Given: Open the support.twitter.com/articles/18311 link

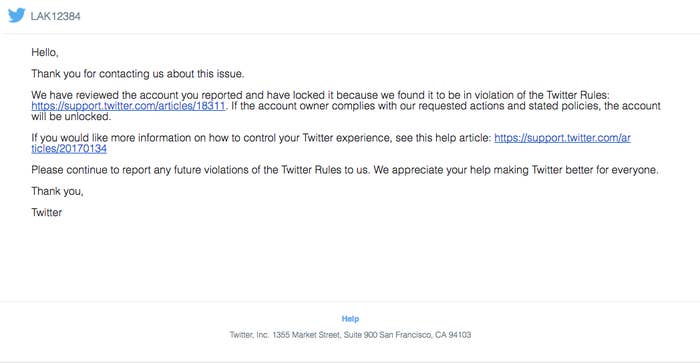Looking at the screenshot, I should coord(128,106).
